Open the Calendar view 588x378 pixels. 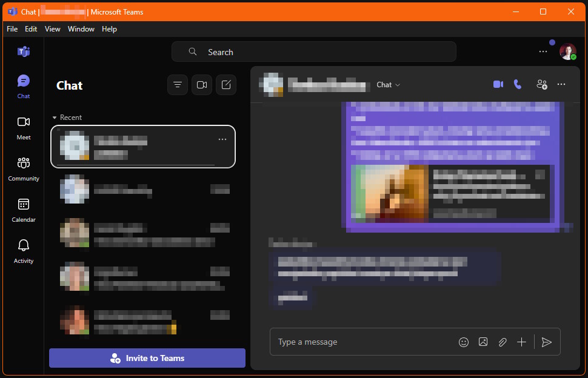pos(23,211)
